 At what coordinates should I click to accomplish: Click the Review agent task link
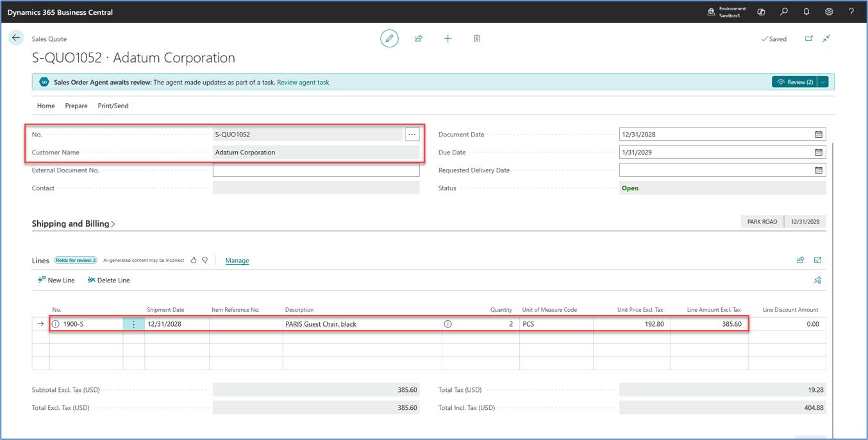click(x=303, y=82)
